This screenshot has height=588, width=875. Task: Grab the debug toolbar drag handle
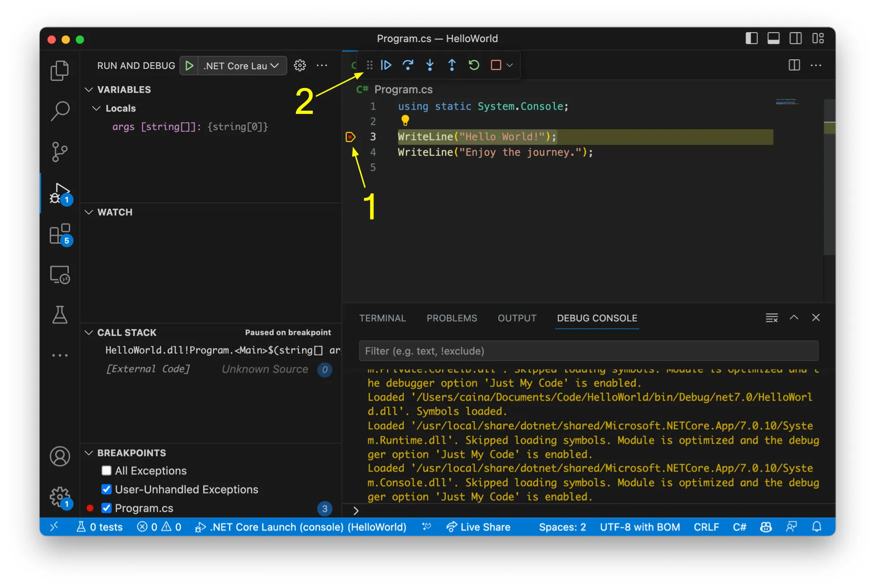369,65
